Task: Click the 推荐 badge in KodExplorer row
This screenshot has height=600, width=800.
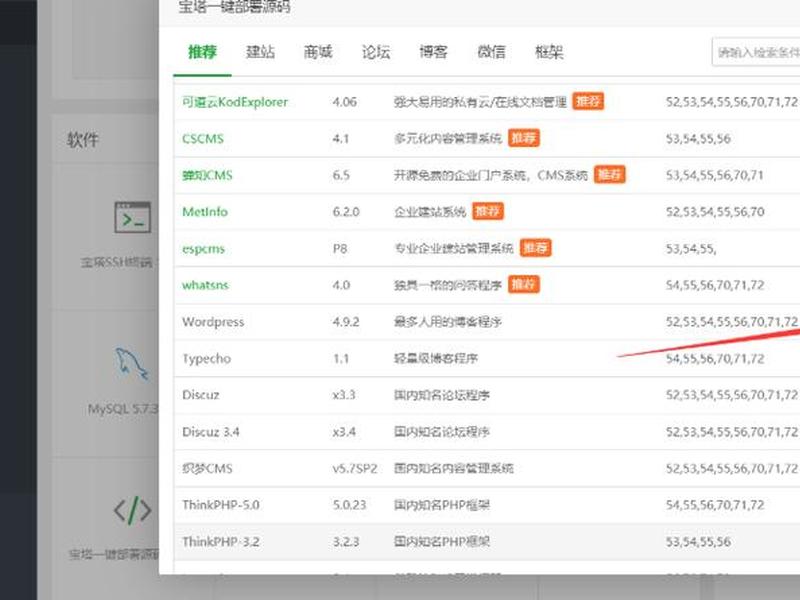Action: (588, 102)
